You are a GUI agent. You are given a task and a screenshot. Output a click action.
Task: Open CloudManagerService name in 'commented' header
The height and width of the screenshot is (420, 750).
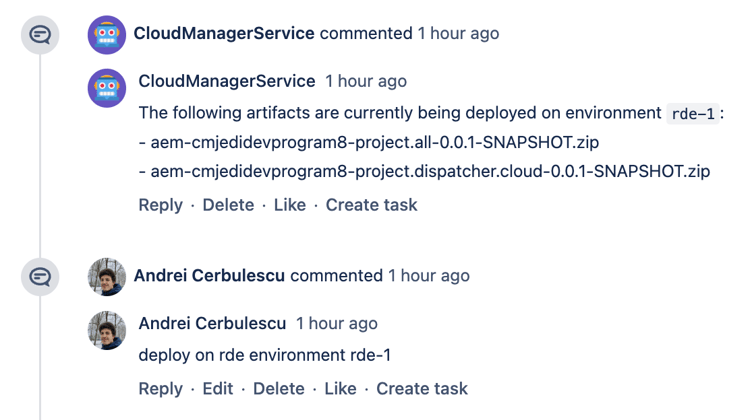coord(224,33)
